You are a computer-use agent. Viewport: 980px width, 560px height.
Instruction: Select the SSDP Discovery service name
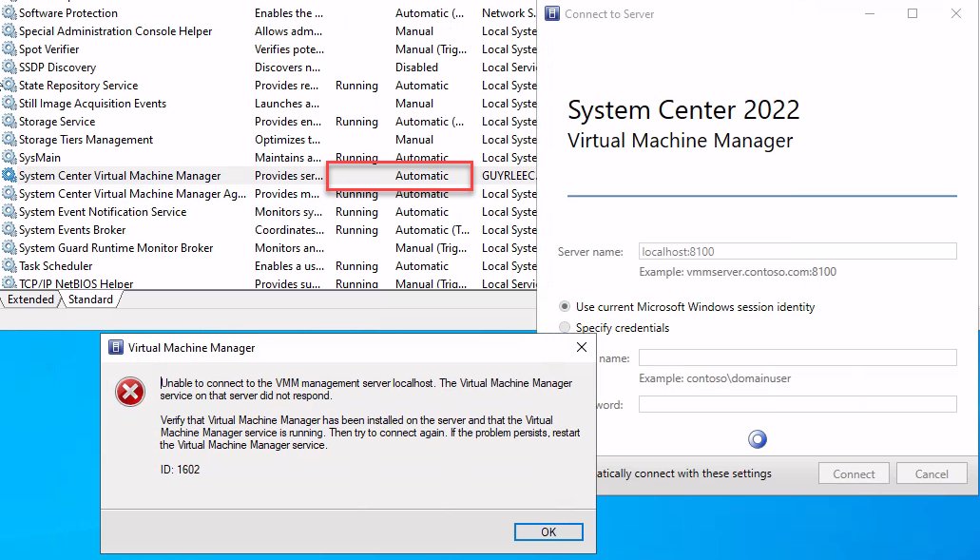point(57,68)
